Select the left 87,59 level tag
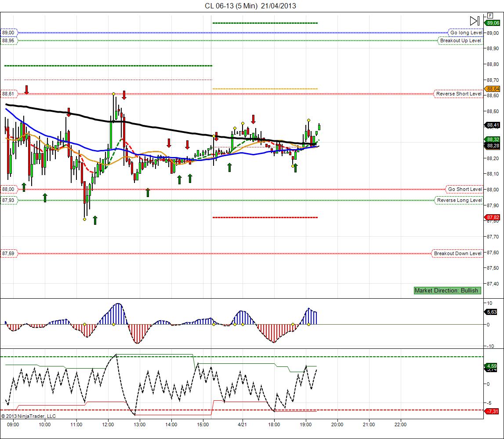The height and width of the screenshot is (439, 504). 8,253
